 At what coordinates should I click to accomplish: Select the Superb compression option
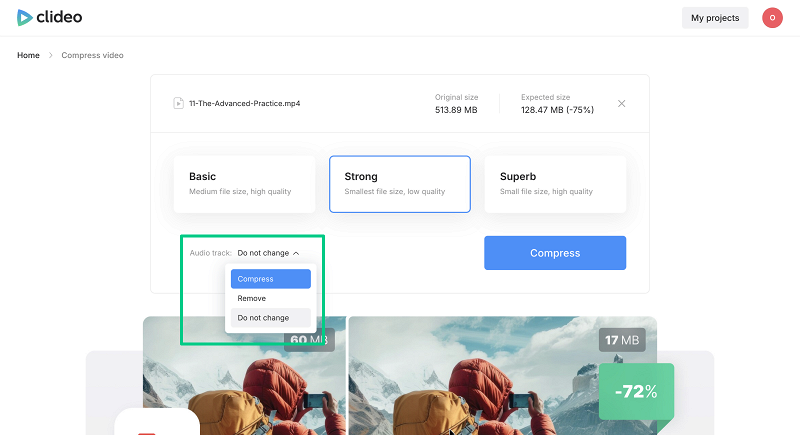coord(555,184)
